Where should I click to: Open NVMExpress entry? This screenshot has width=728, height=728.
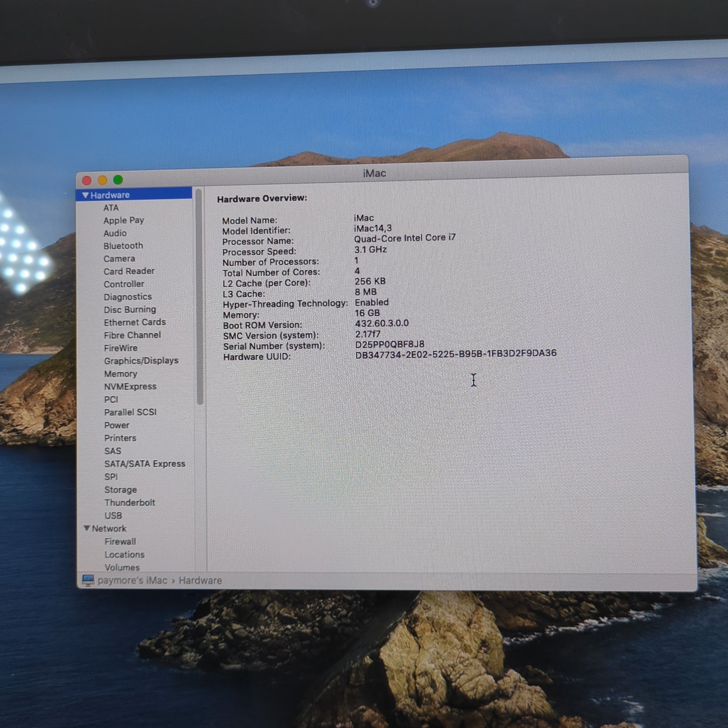[130, 386]
